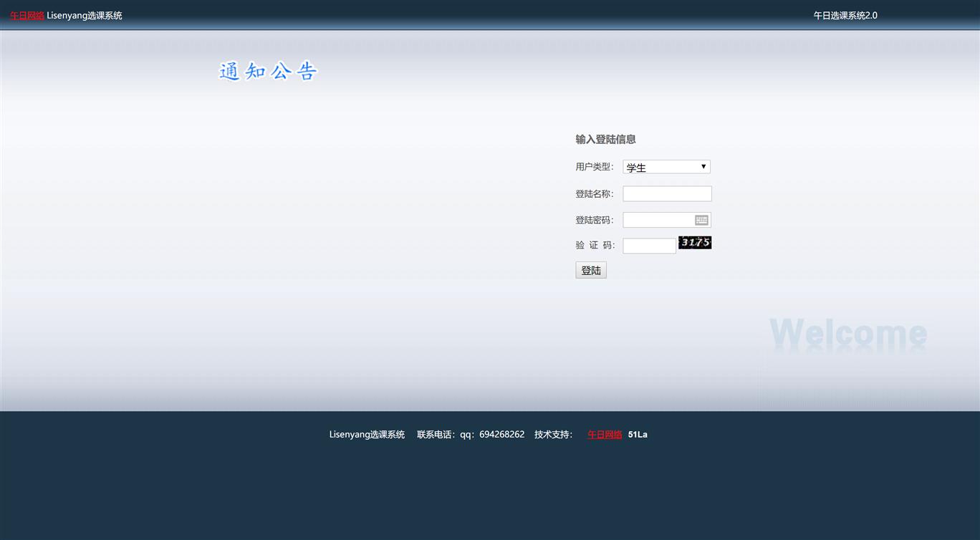Click the footer qq number 694268262

(x=501, y=435)
